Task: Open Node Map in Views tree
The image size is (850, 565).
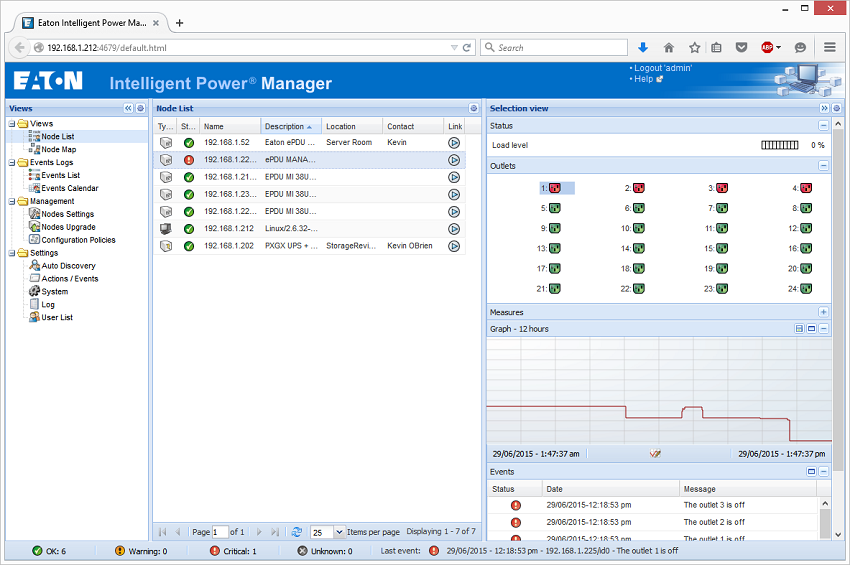Action: (x=59, y=150)
